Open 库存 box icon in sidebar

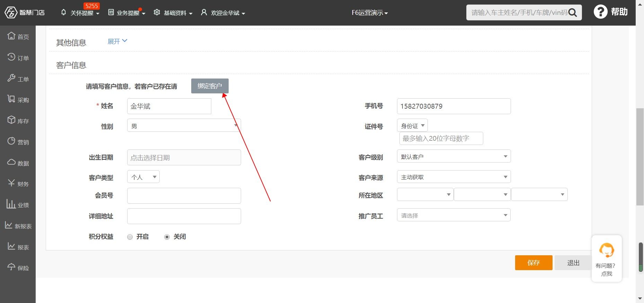pos(11,120)
